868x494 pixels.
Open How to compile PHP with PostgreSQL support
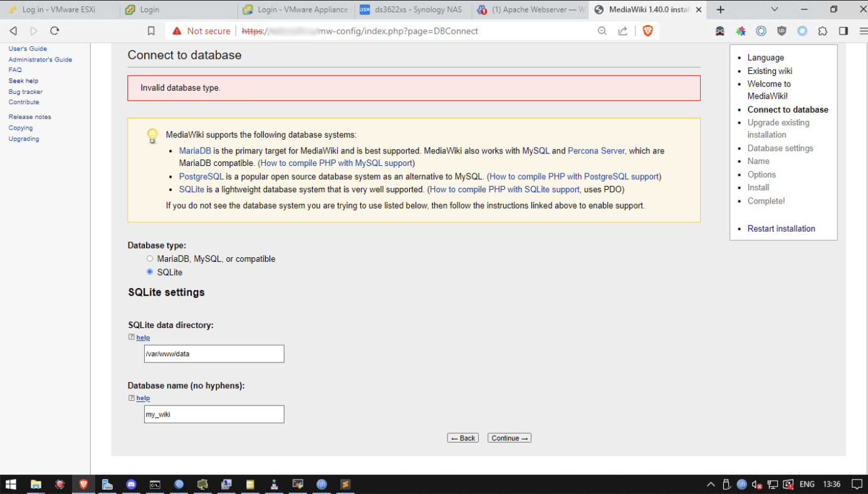pyautogui.click(x=574, y=177)
